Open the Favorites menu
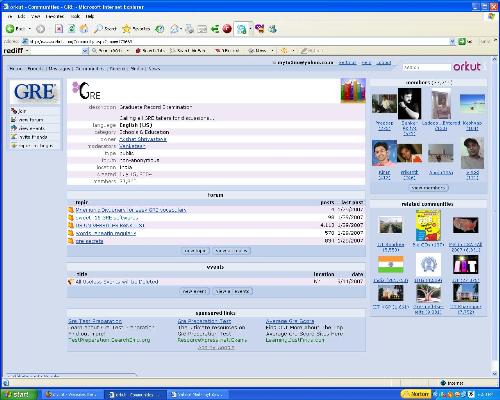The height and width of the screenshot is (400, 500). (x=55, y=16)
